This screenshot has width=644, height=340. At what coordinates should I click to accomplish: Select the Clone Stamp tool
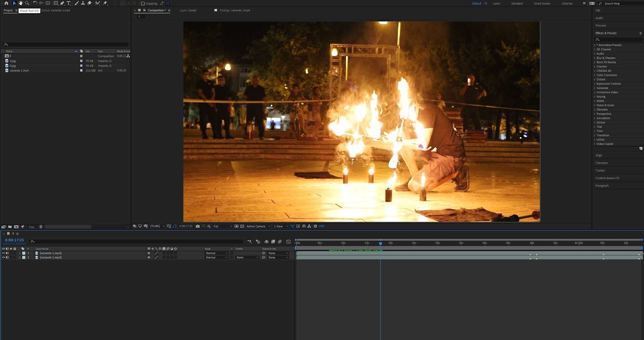pyautogui.click(x=83, y=3)
